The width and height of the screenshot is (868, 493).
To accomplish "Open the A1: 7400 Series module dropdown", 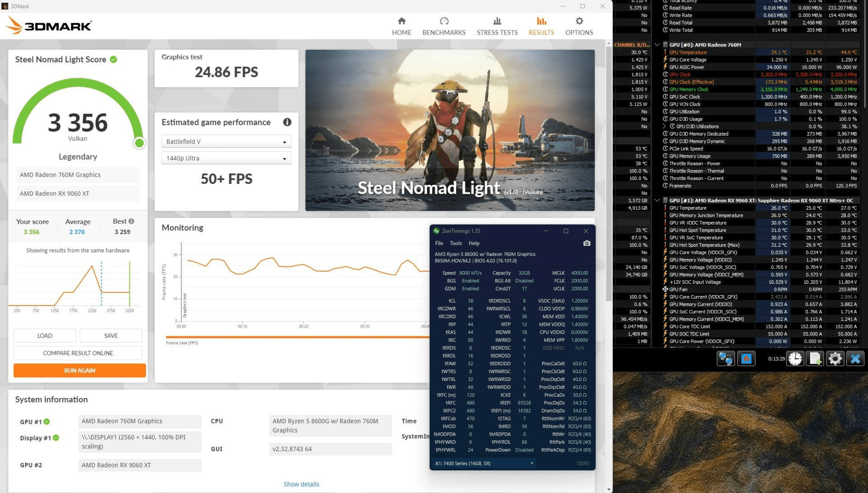I will [x=484, y=463].
